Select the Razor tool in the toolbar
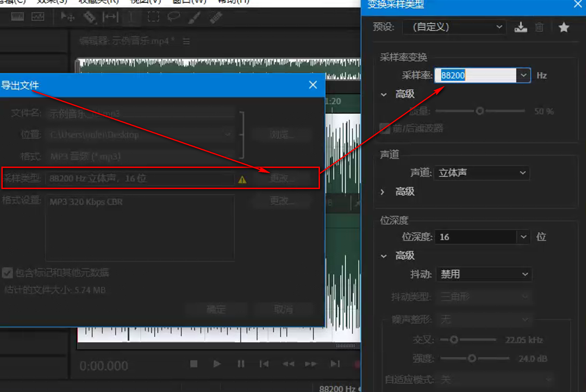This screenshot has width=586, height=392. click(x=89, y=17)
